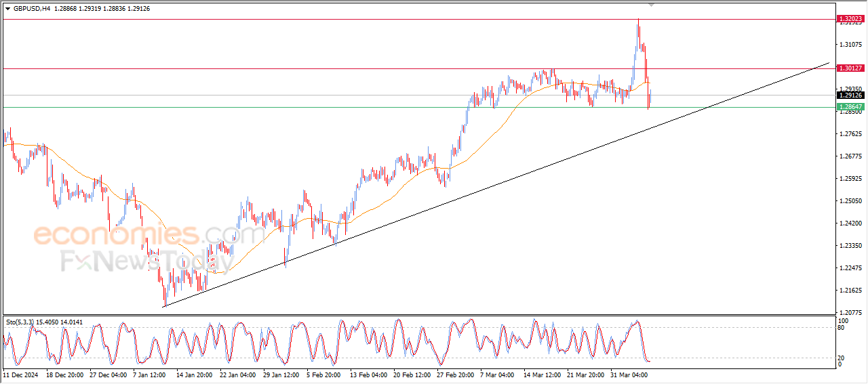Click the 7 Jan 12:00 time axis label
Viewport: 868px width, 384px height.
(151, 374)
